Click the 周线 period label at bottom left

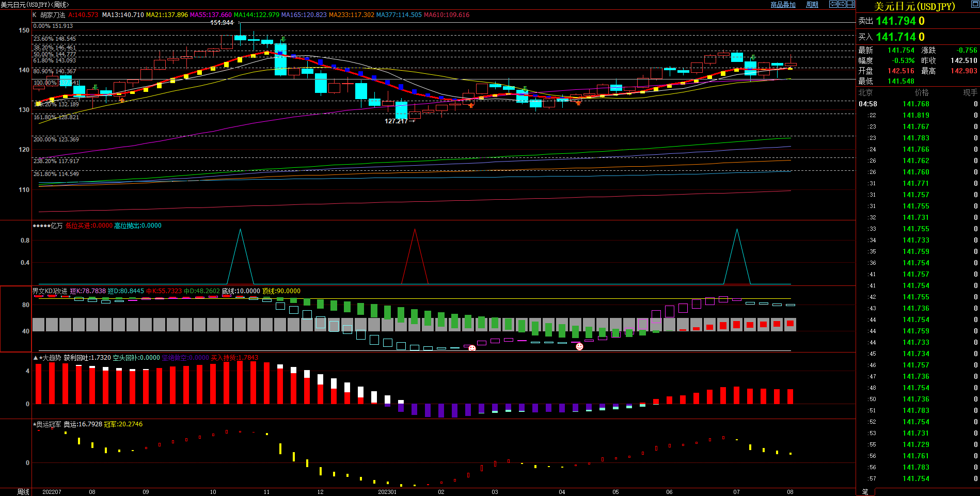23,492
